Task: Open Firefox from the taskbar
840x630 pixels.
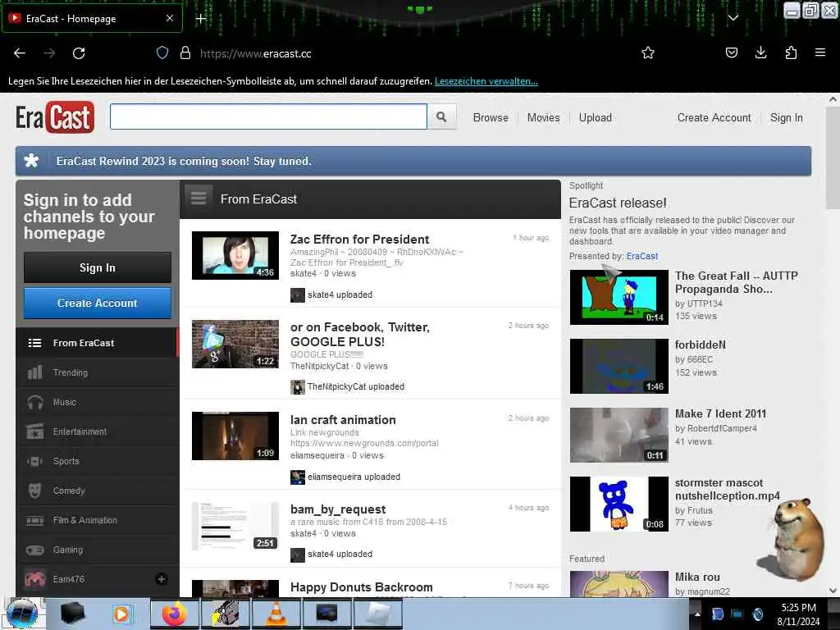Action: [175, 614]
